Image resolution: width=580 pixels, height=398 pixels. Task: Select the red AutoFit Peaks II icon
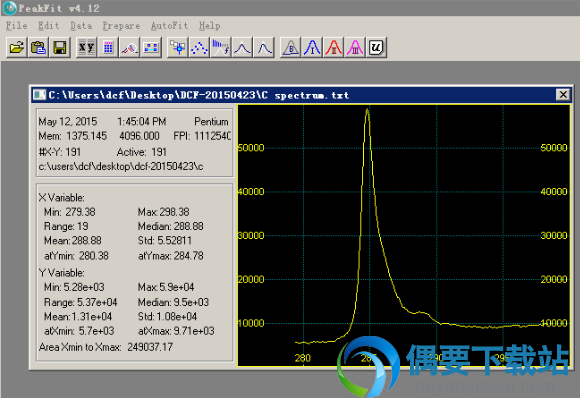click(x=334, y=47)
